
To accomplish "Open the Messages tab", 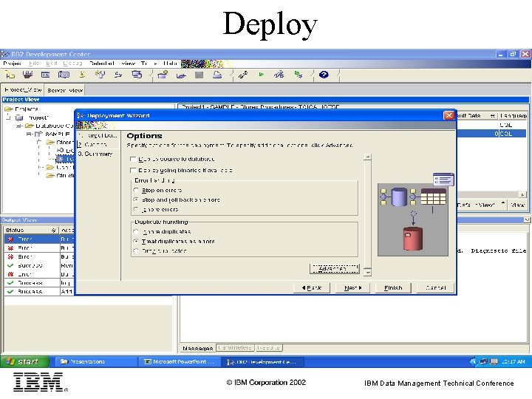I will (198, 348).
